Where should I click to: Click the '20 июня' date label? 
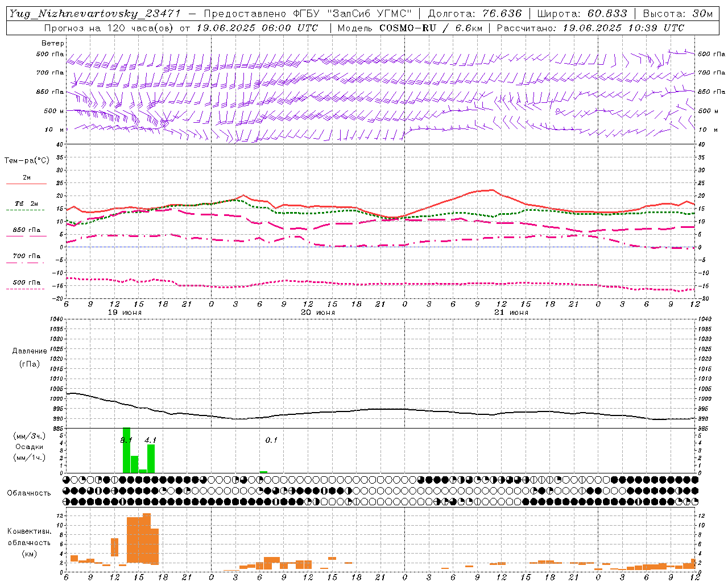(x=318, y=313)
